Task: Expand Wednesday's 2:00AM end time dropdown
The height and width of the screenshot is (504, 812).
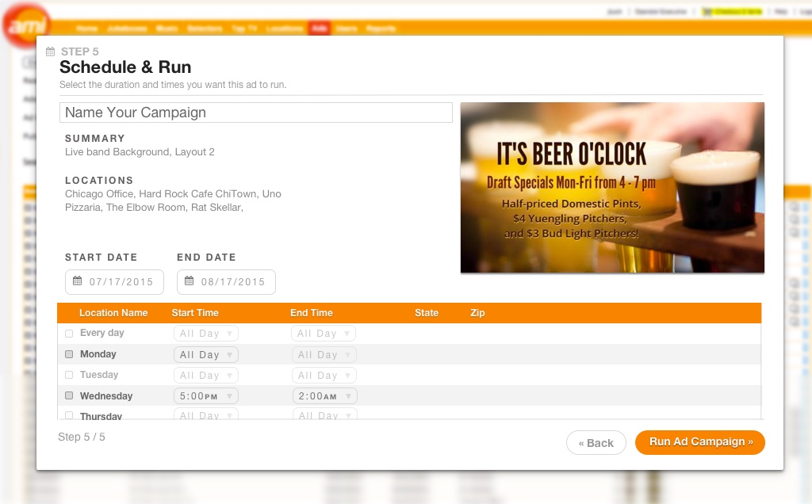Action: click(324, 396)
